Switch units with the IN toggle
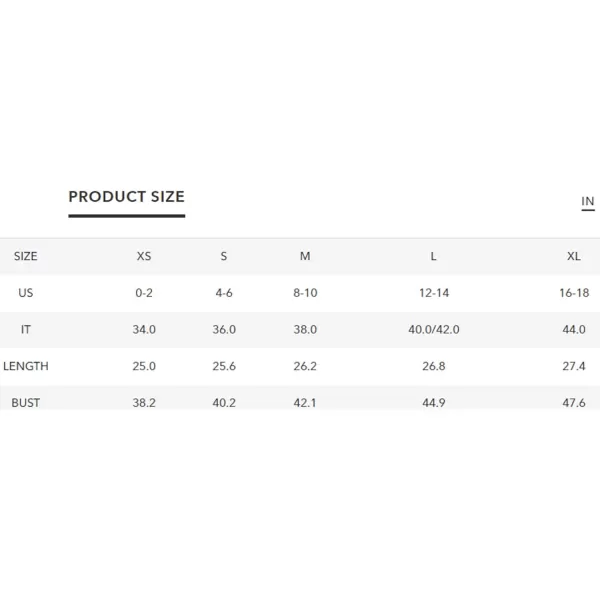 (x=588, y=201)
